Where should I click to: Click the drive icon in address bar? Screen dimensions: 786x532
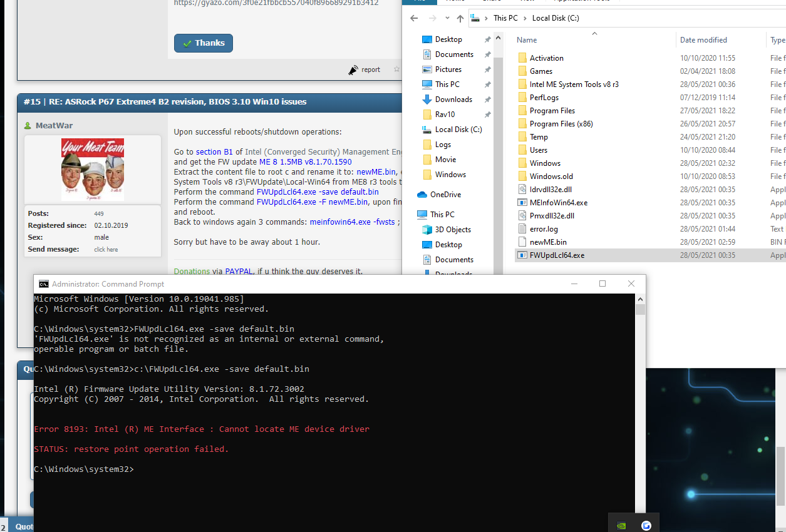pyautogui.click(x=475, y=18)
